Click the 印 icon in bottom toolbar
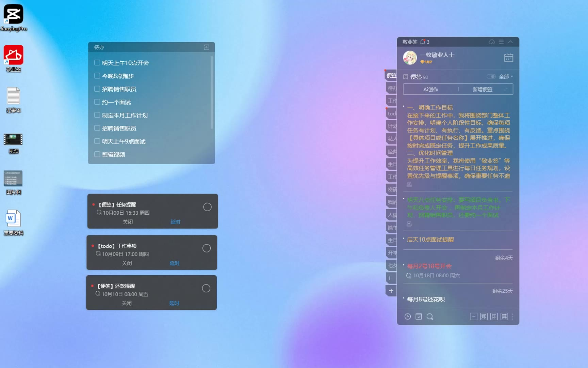This screenshot has height=368, width=588. (494, 317)
